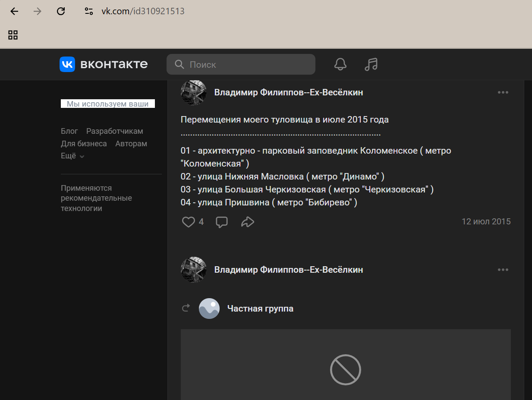View site information icon in address bar

(x=89, y=11)
